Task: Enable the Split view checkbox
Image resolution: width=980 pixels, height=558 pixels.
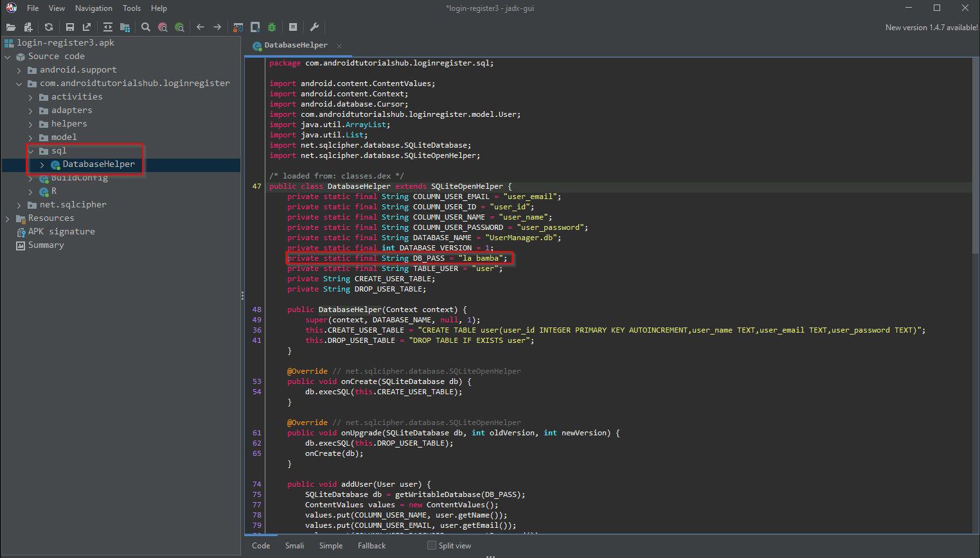Action: (432, 545)
